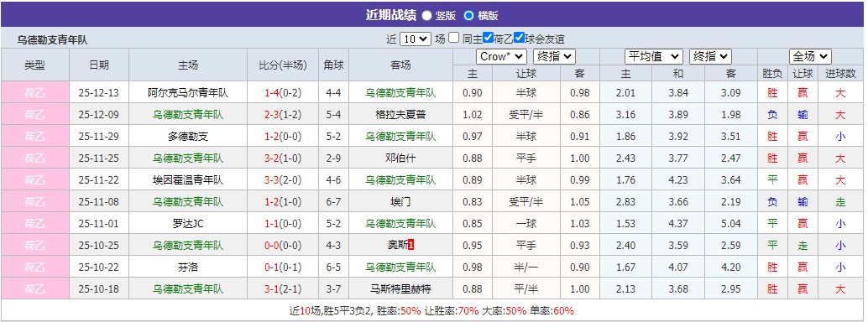Uncheck the 球会友谊 checkbox
The height and width of the screenshot is (322, 868).
(519, 38)
